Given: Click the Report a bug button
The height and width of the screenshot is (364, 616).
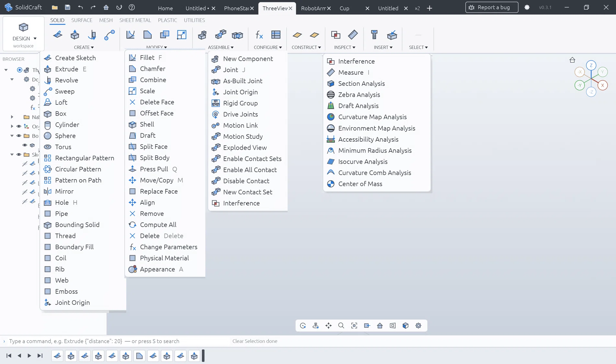Looking at the screenshot, I should click(x=492, y=7).
